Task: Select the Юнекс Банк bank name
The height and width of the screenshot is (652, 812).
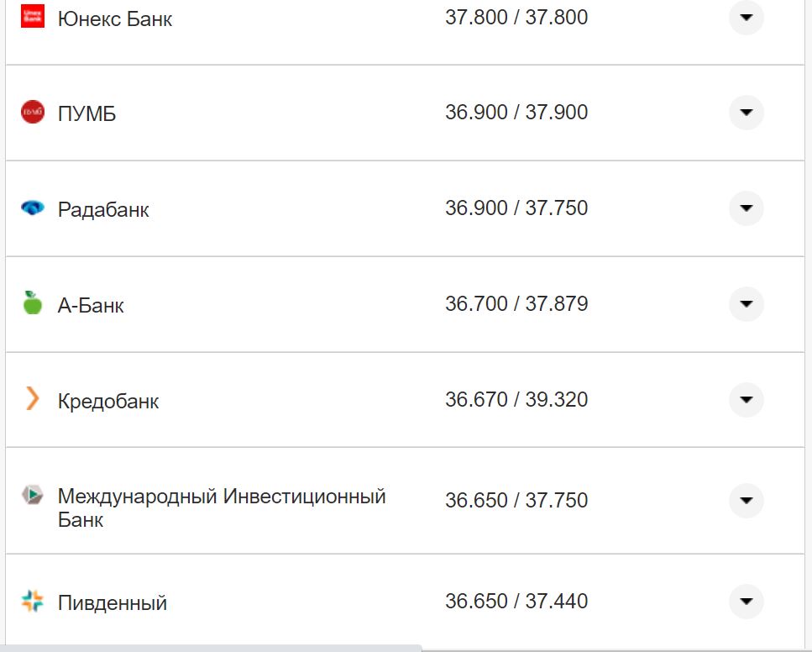Action: 114,18
